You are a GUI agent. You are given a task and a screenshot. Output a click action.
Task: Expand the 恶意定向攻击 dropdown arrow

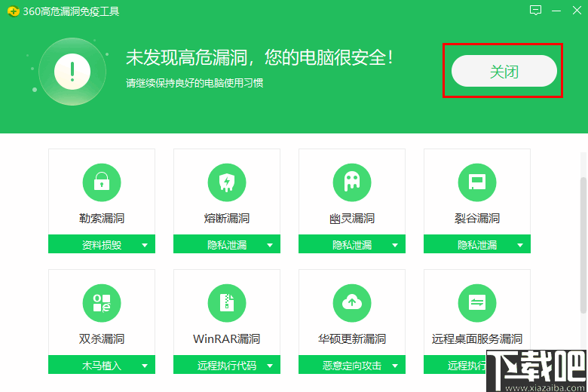[395, 366]
